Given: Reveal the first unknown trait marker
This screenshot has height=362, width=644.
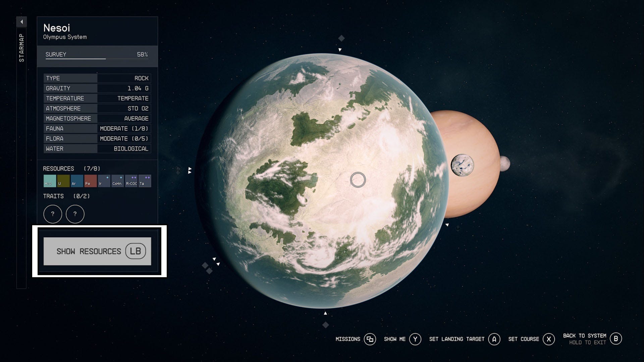Looking at the screenshot, I should coord(53,214).
